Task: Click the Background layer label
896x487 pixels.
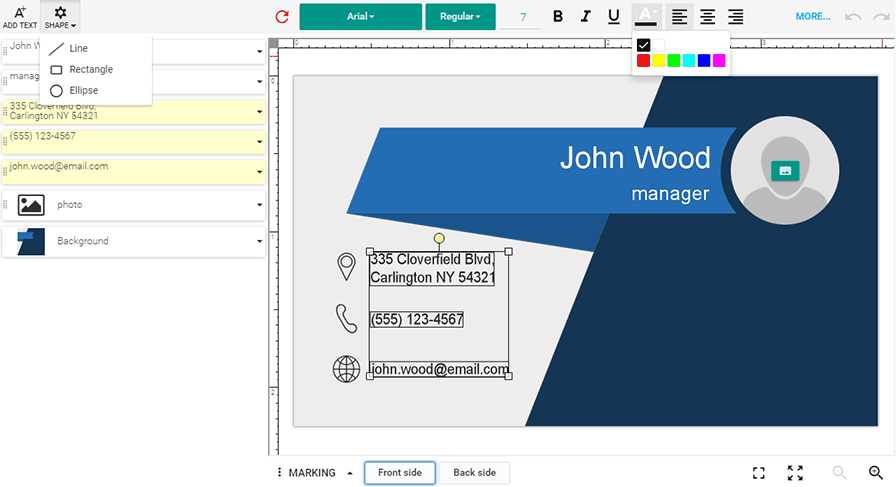Action: 83,241
